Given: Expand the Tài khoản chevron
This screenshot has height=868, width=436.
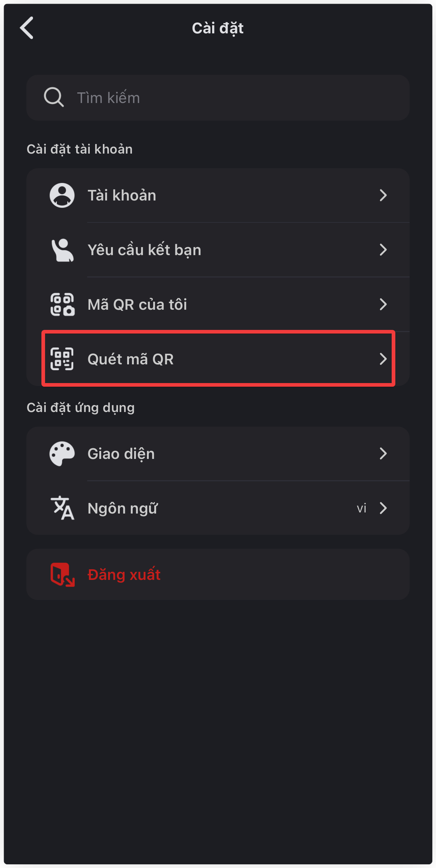Looking at the screenshot, I should (383, 195).
